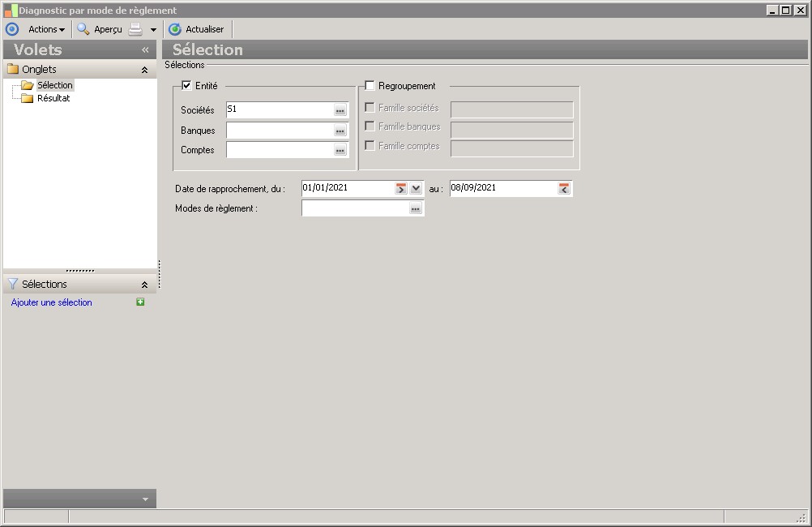812x527 pixels.
Task: Click Ajouter une sélection link
Action: tap(51, 302)
